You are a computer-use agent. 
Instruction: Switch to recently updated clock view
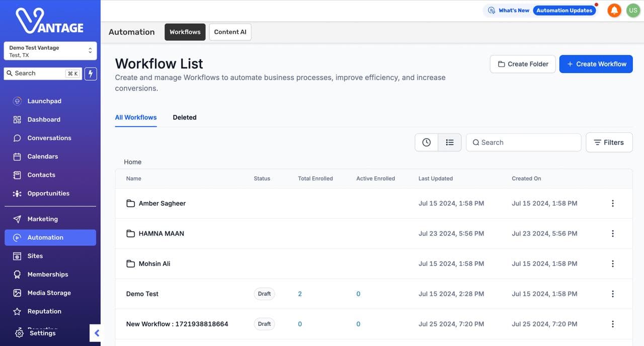[x=426, y=143]
